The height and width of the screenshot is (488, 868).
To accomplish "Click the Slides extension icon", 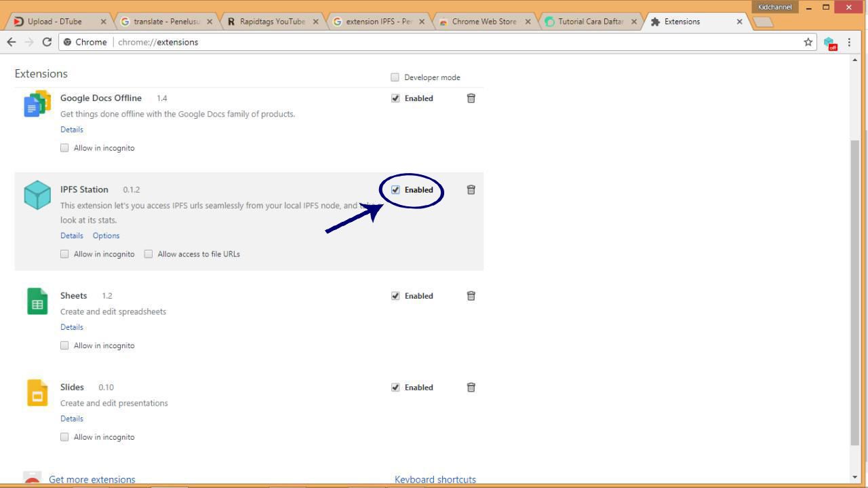I will click(x=37, y=393).
